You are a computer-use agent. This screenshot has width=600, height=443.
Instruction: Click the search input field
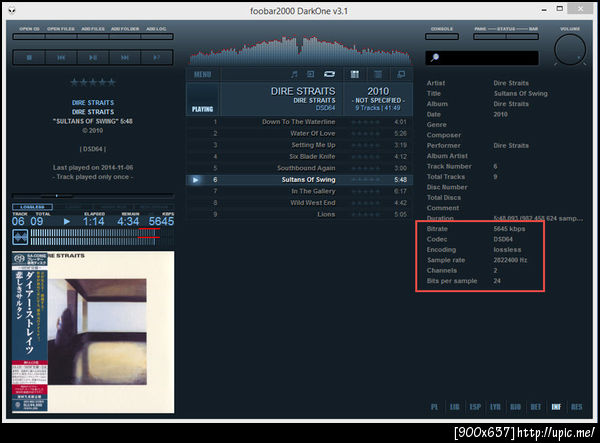pos(482,58)
